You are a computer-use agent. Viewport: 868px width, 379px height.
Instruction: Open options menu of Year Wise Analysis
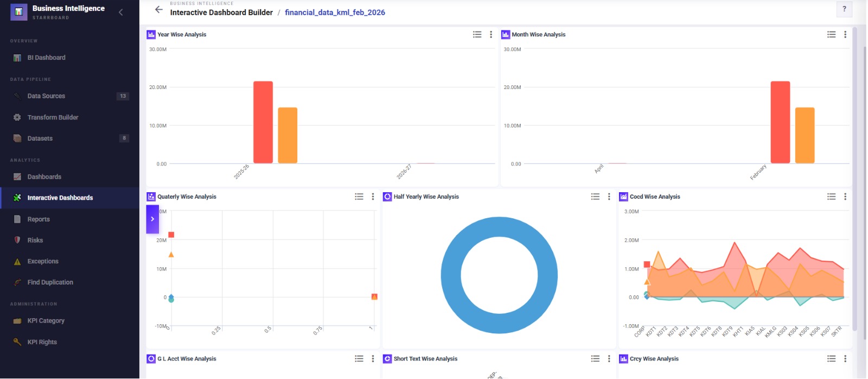(x=491, y=34)
